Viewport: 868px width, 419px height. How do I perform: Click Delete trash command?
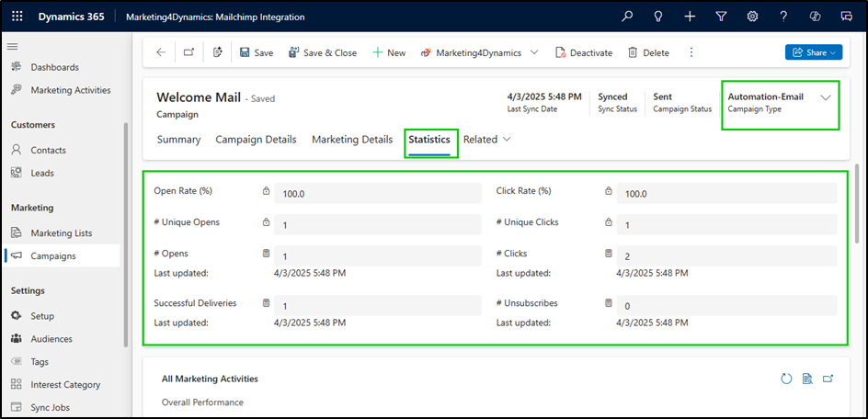pyautogui.click(x=648, y=52)
